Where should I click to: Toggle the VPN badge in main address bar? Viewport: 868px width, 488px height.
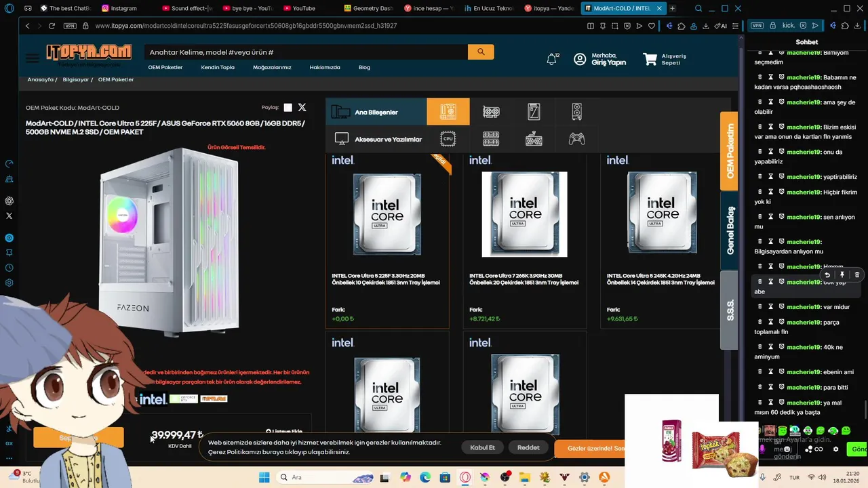point(69,26)
